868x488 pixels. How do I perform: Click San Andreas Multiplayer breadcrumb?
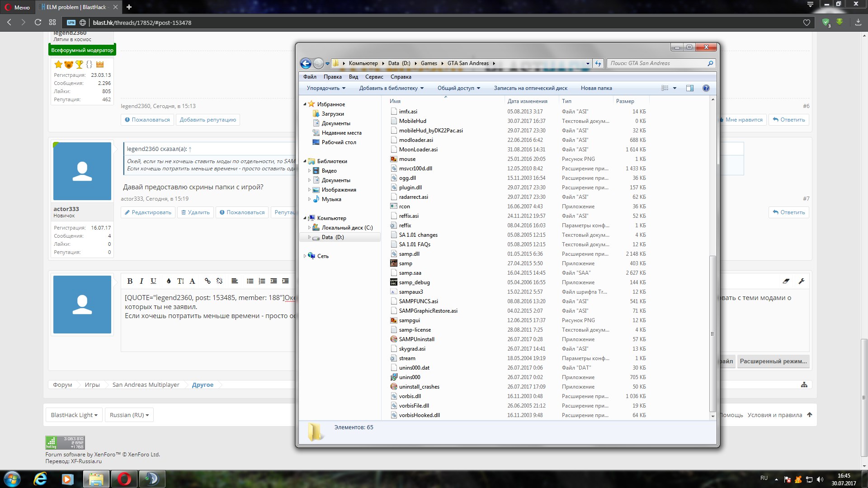tap(146, 385)
